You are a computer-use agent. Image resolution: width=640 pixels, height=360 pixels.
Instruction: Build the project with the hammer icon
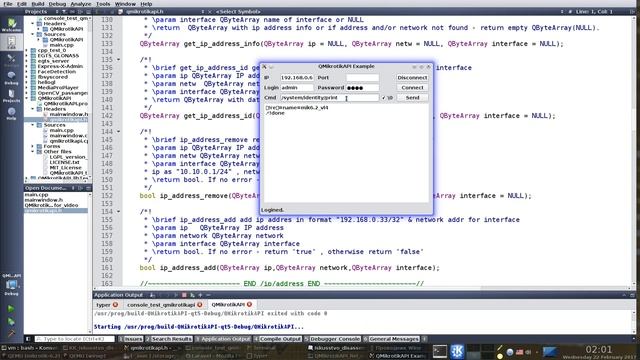point(11,333)
